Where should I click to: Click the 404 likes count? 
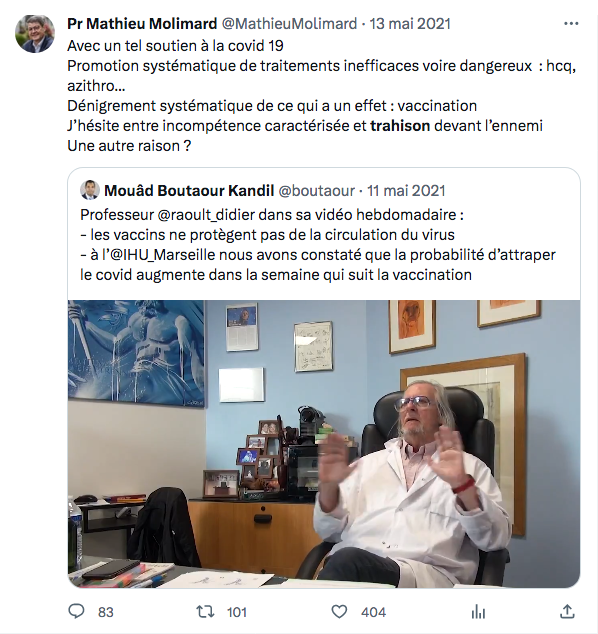(x=374, y=612)
